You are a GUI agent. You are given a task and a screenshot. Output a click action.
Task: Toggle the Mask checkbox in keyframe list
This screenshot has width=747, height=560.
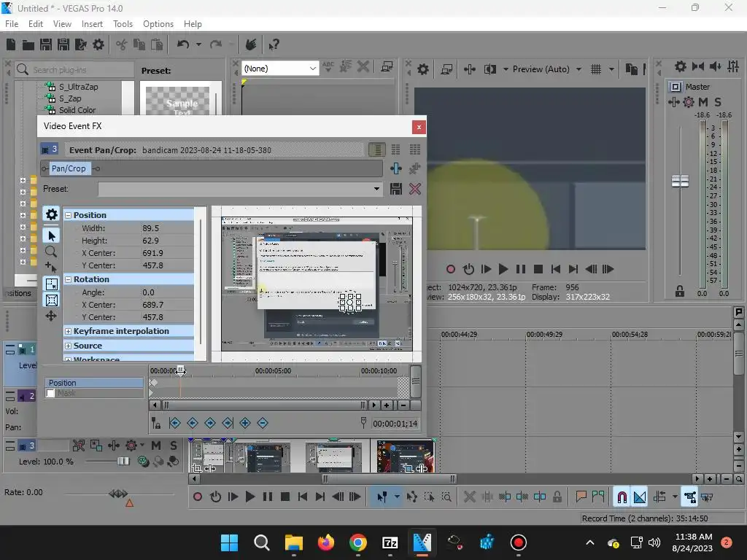point(51,393)
